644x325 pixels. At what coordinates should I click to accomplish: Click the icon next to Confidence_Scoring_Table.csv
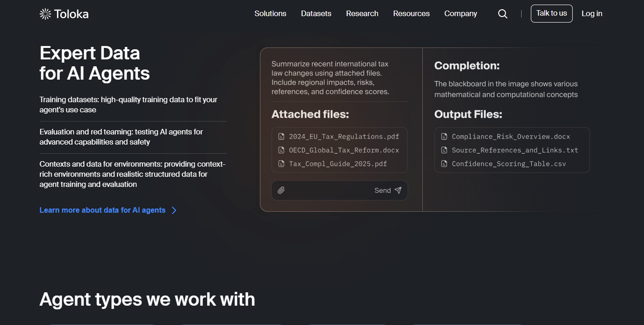click(x=444, y=164)
